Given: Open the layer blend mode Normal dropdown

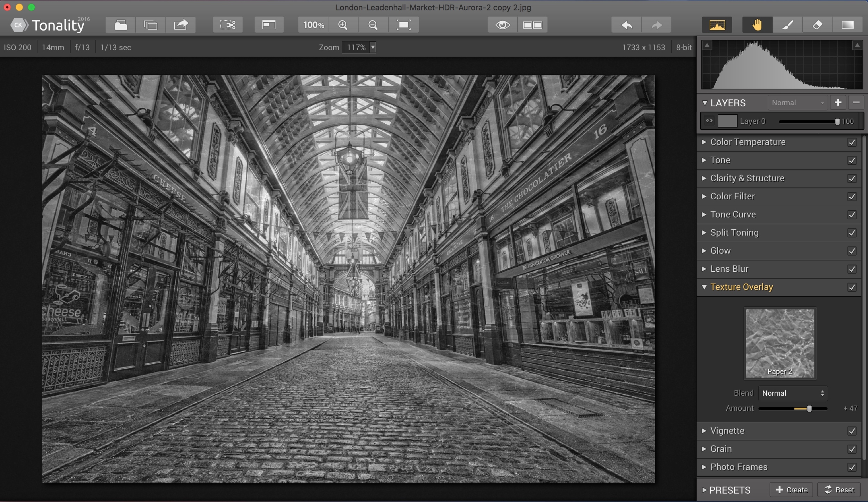Looking at the screenshot, I should pos(798,102).
